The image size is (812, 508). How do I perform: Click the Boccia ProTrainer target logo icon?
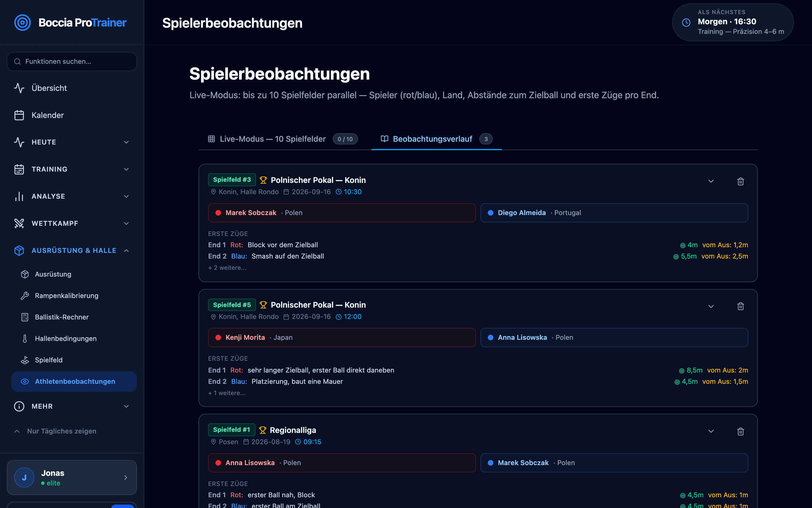[23, 23]
